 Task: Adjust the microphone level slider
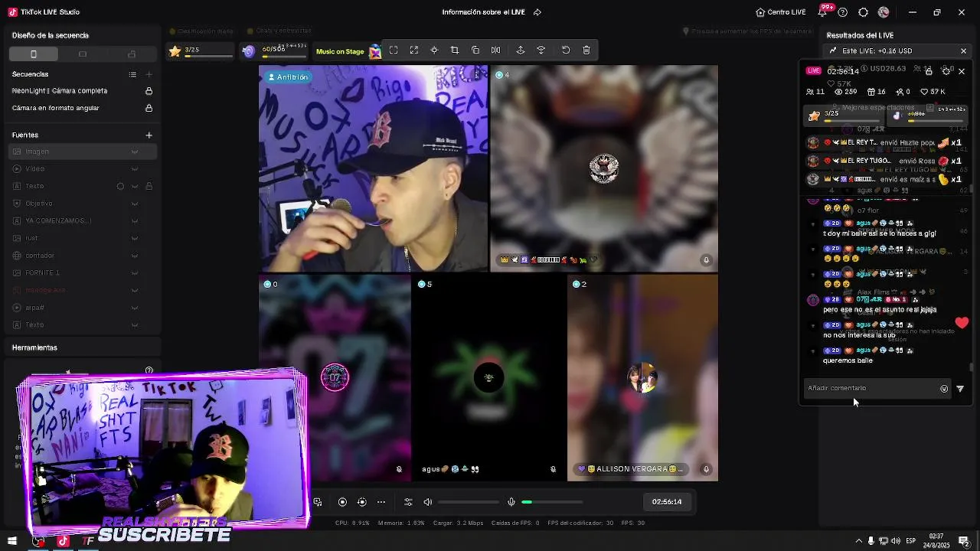coord(552,502)
